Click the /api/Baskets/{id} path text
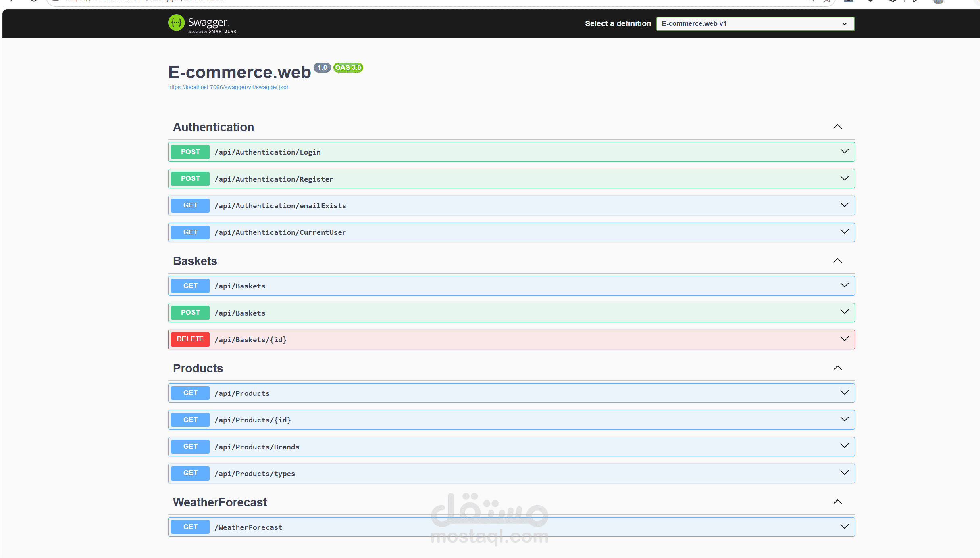980x558 pixels. pyautogui.click(x=251, y=340)
